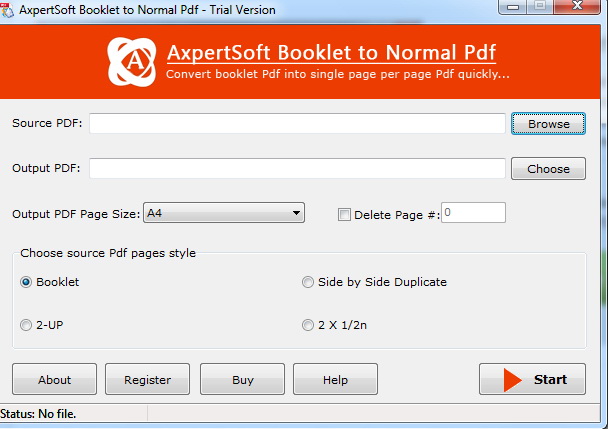Open Help
The width and height of the screenshot is (610, 429).
pyautogui.click(x=335, y=380)
